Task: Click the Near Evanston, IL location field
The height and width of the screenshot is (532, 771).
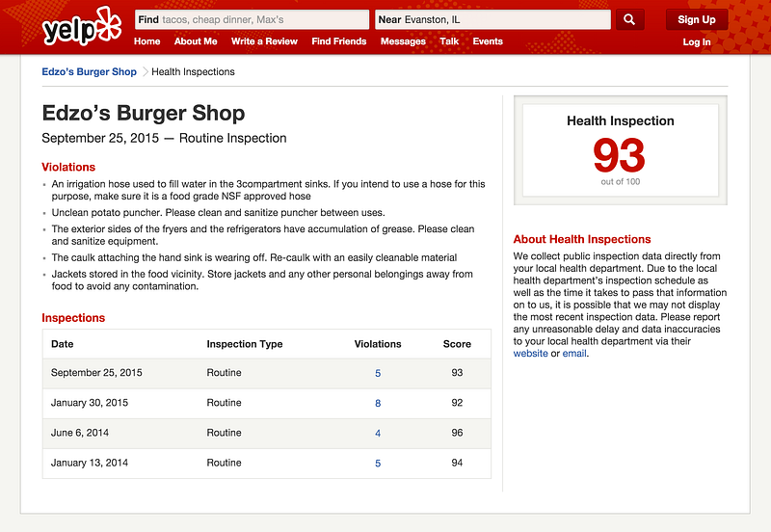Action: coord(492,19)
